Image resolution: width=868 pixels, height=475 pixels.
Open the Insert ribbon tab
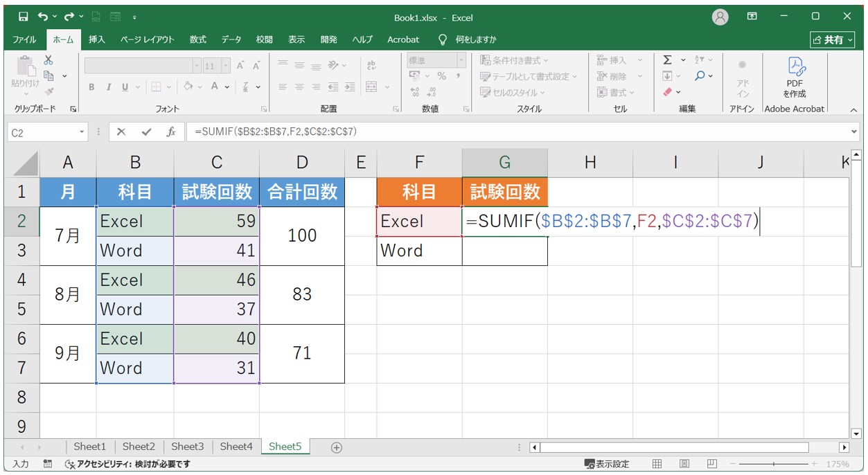tap(97, 39)
